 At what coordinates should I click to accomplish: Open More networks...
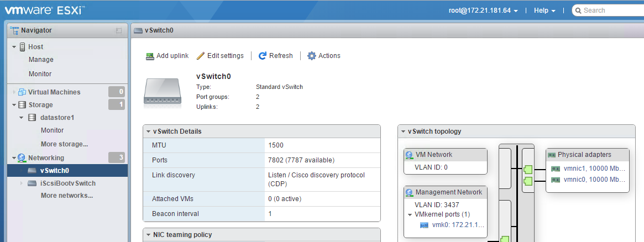click(x=67, y=196)
